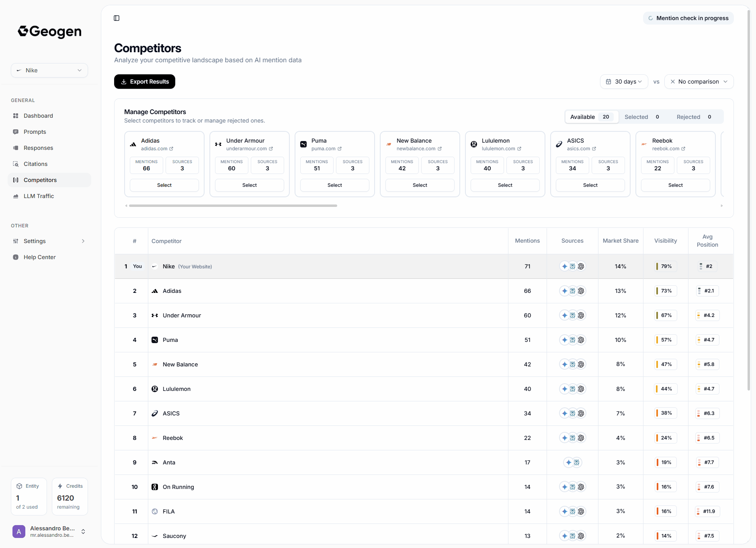Screen dimensions: 756x548
Task: Click the ChatGPT source icon in Nike's row
Action: click(582, 266)
